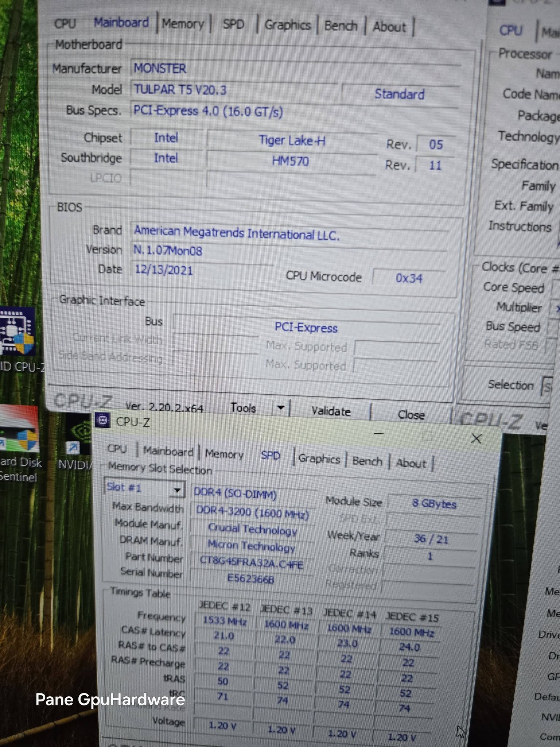Minimize the CPU-Z SPD window
The width and height of the screenshot is (560, 747).
click(x=379, y=433)
